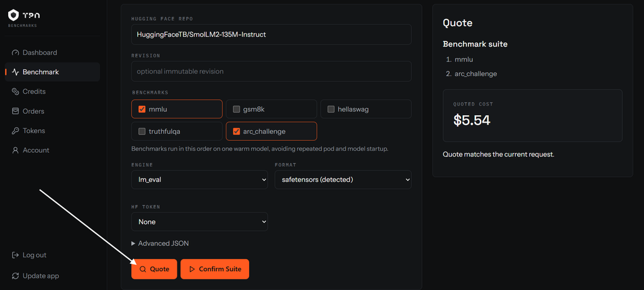644x290 pixels.
Task: Click the 'ENGINE' field label
Action: click(142, 165)
